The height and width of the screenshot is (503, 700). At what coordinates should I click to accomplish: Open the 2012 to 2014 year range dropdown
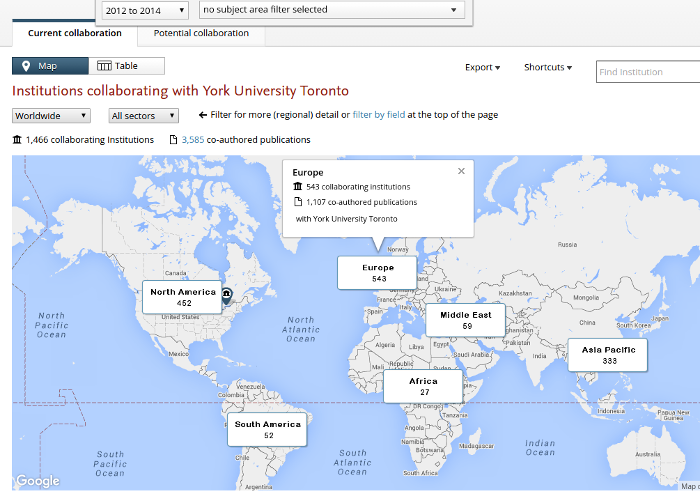click(145, 10)
